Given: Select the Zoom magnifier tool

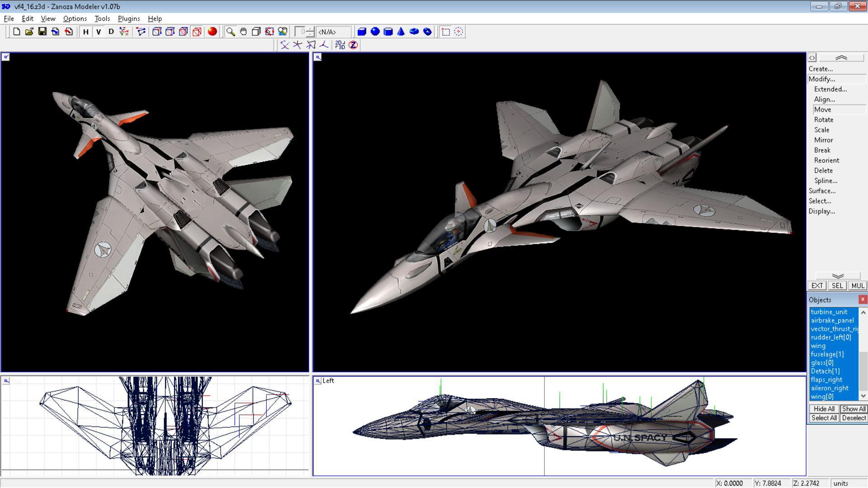Looking at the screenshot, I should (231, 32).
